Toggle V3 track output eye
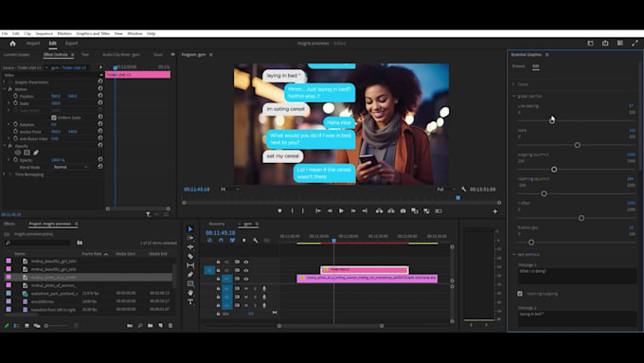 pyautogui.click(x=246, y=262)
